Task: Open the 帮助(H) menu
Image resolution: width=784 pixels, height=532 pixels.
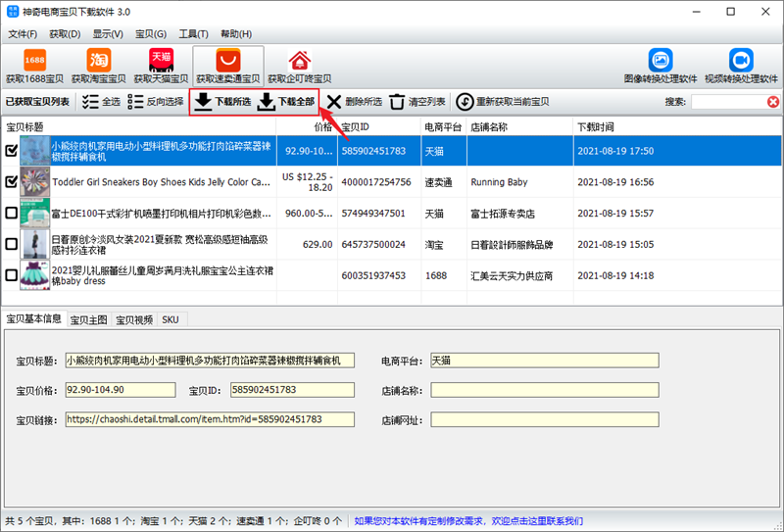Action: [236, 34]
